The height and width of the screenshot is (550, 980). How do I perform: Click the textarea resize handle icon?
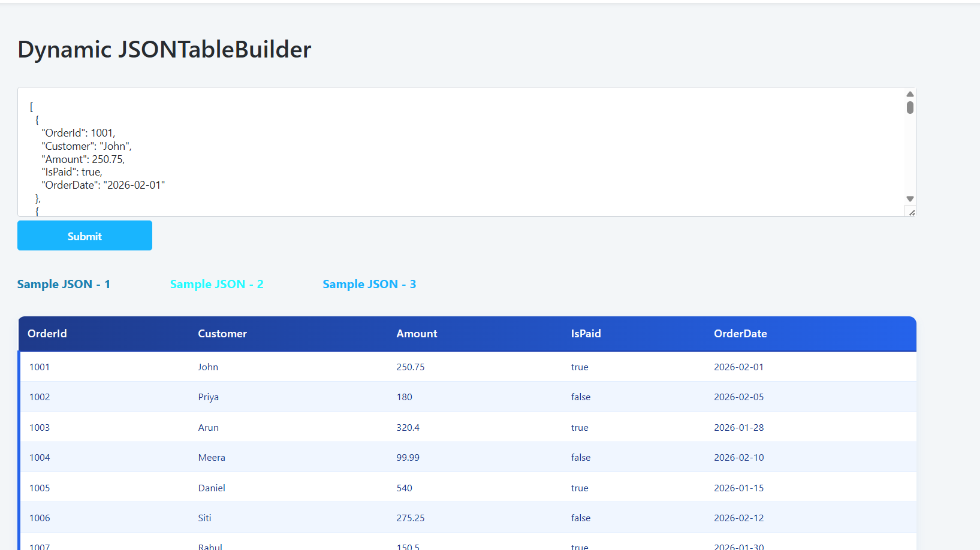tap(911, 212)
